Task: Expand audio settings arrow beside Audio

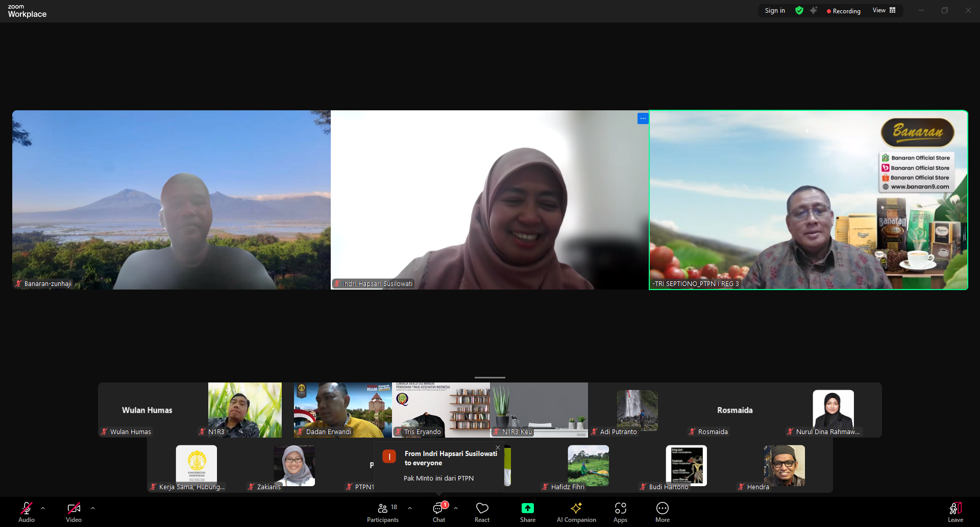Action: (43, 508)
